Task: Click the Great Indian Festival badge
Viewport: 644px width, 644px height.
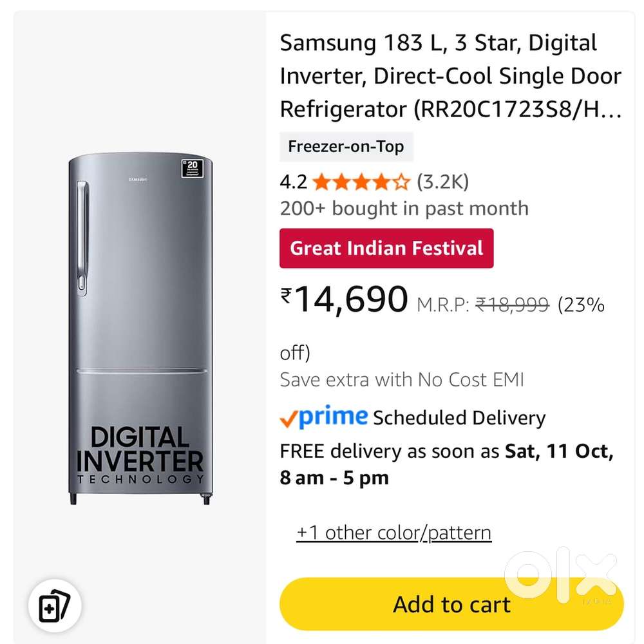Action: click(x=386, y=248)
